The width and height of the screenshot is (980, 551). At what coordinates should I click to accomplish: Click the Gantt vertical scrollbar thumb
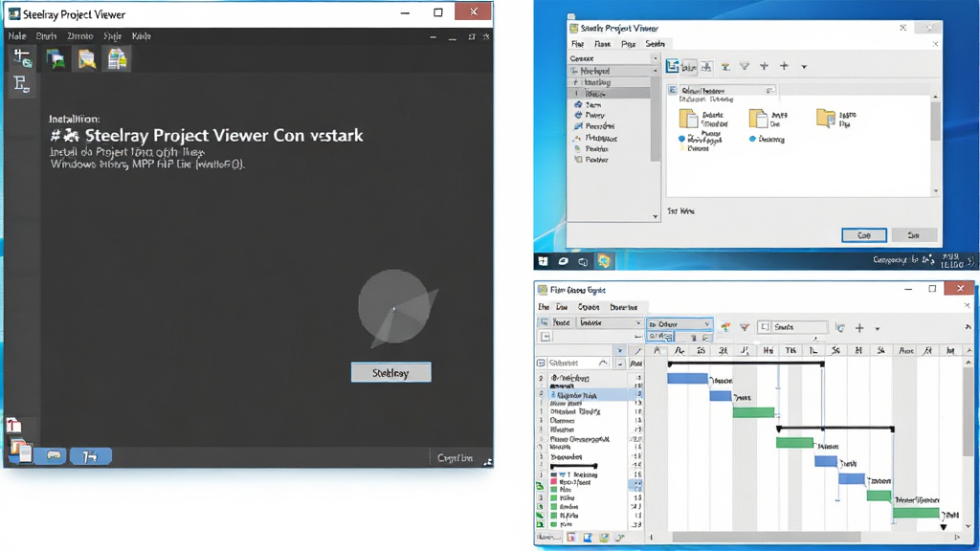[969, 412]
